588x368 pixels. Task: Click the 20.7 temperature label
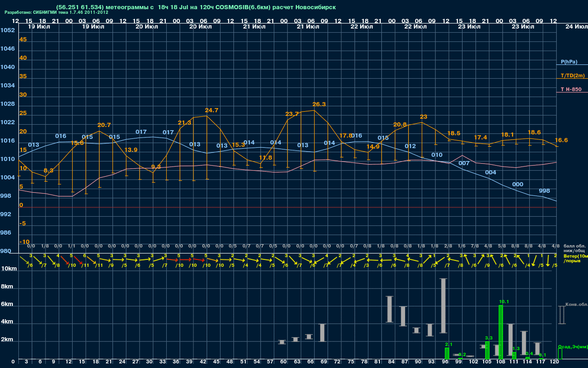104,125
